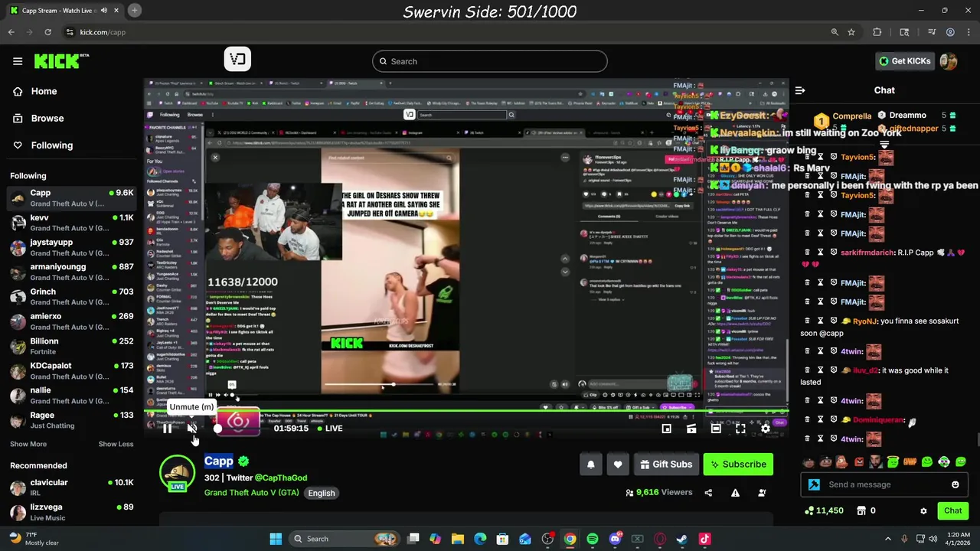The width and height of the screenshot is (980, 551).
Task: Open Grinch channel in Following list
Action: coord(71,297)
